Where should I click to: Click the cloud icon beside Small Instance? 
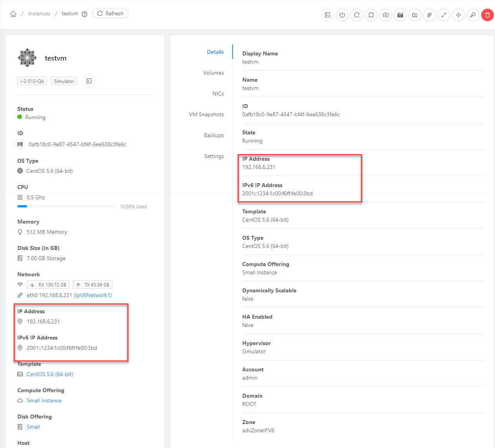coord(20,400)
